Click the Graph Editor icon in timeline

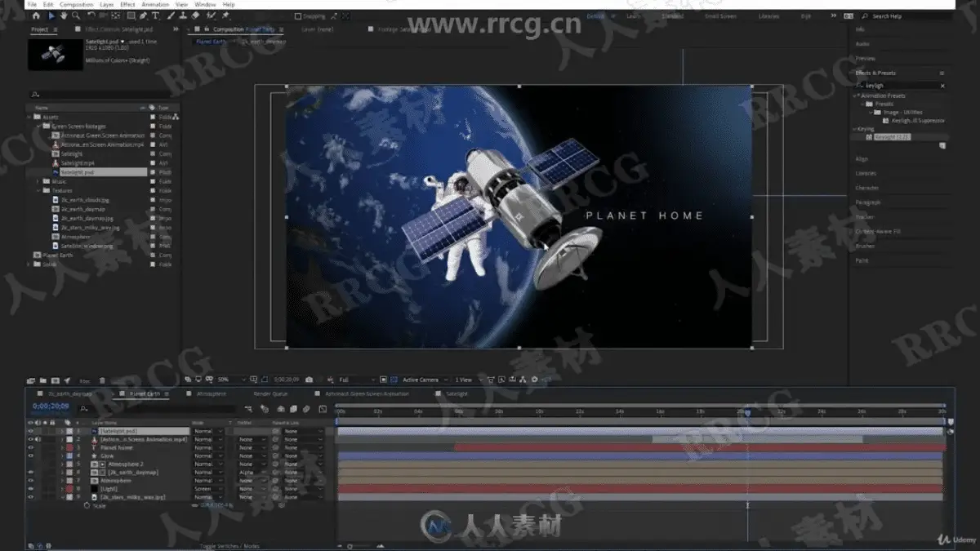point(322,409)
